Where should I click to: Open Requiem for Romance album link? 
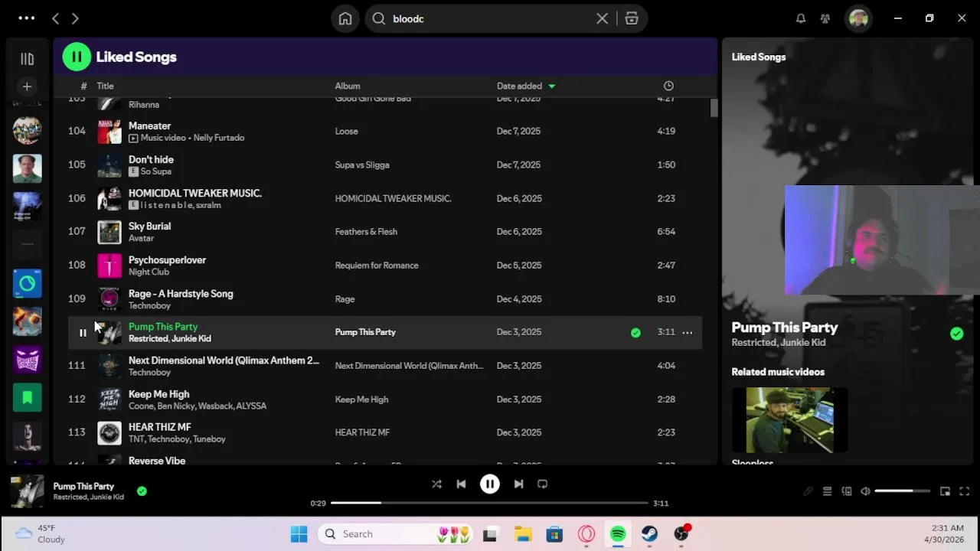[x=377, y=266]
